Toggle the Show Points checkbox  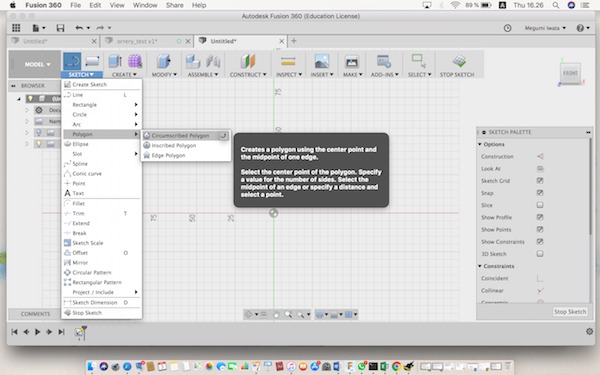[x=540, y=230]
